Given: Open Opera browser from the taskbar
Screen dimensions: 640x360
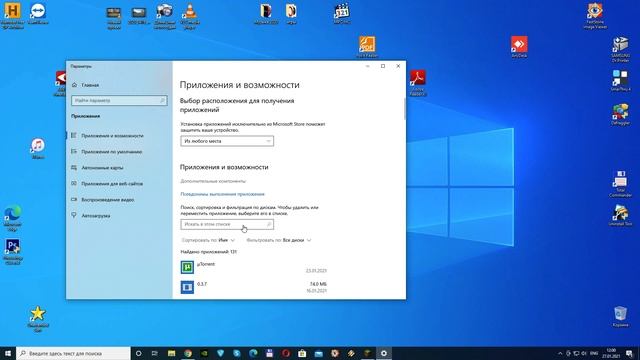Looking at the screenshot, I should [286, 353].
